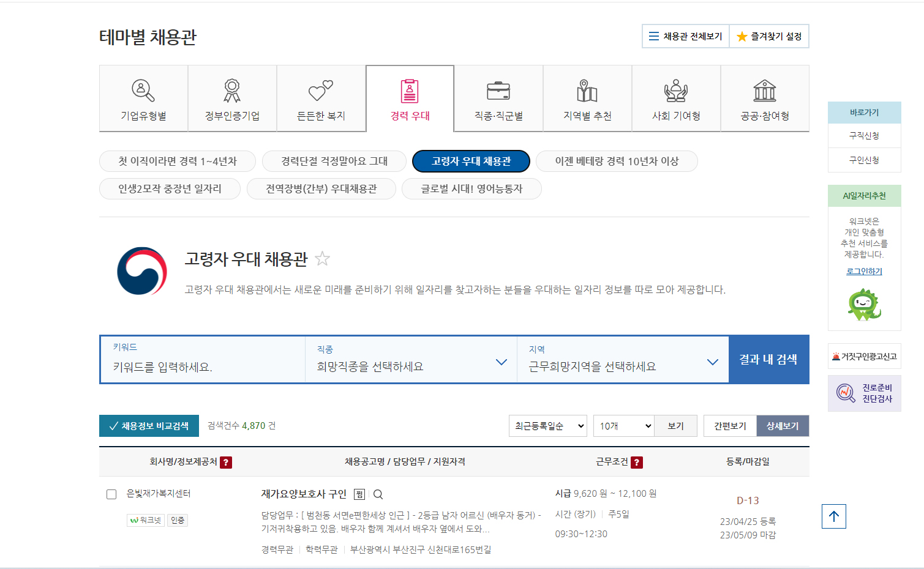Viewport: 924px width, 569px height.
Task: Check the 은빛재가복지센터 job listing checkbox
Action: [111, 494]
